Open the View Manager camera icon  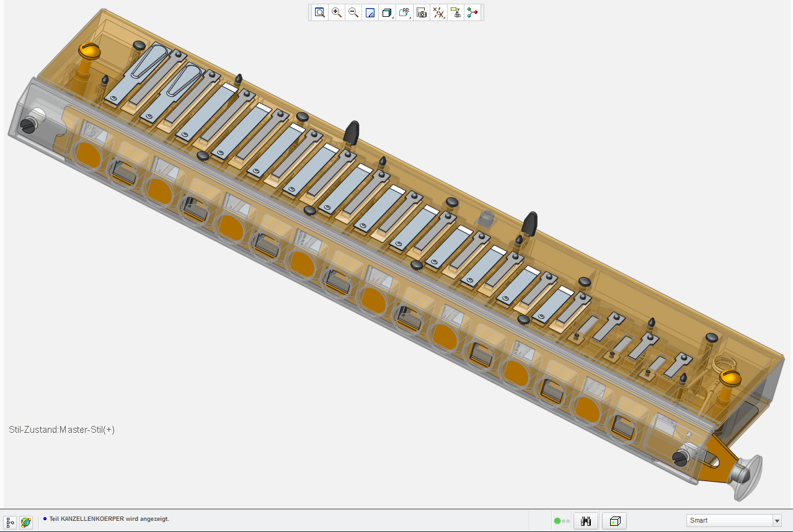pos(422,12)
